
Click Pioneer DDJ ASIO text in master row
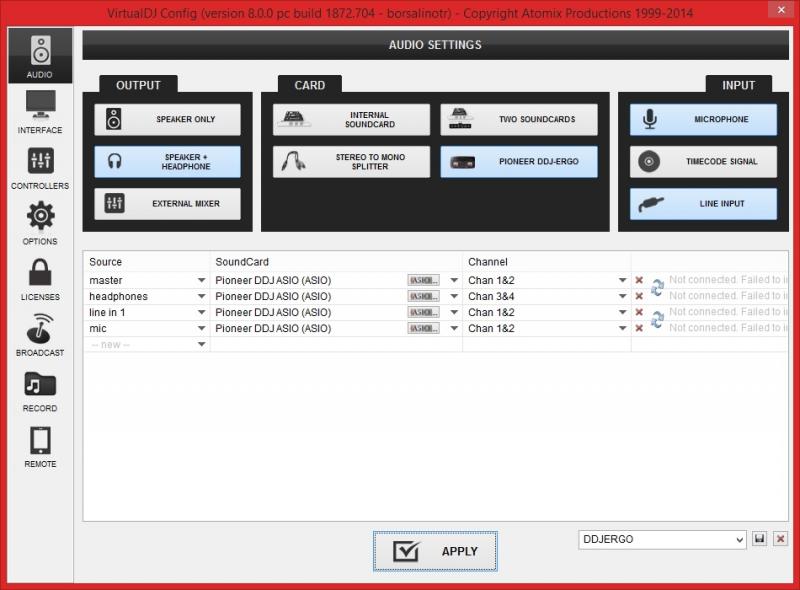coord(273,280)
